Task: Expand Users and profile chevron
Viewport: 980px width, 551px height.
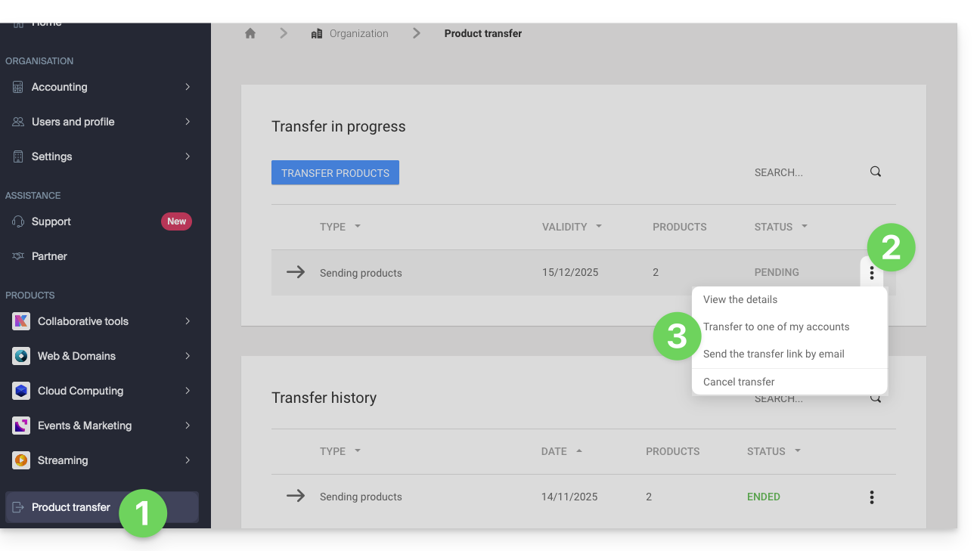Action: [x=188, y=122]
